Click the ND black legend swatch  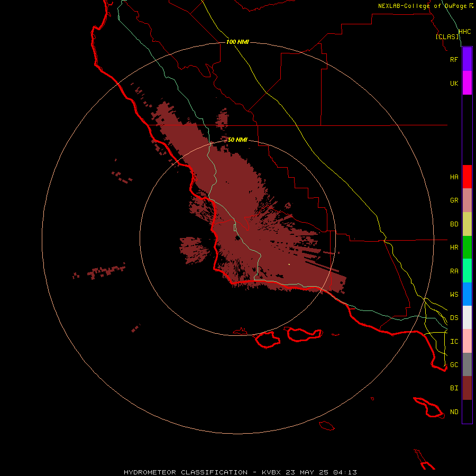[467, 411]
